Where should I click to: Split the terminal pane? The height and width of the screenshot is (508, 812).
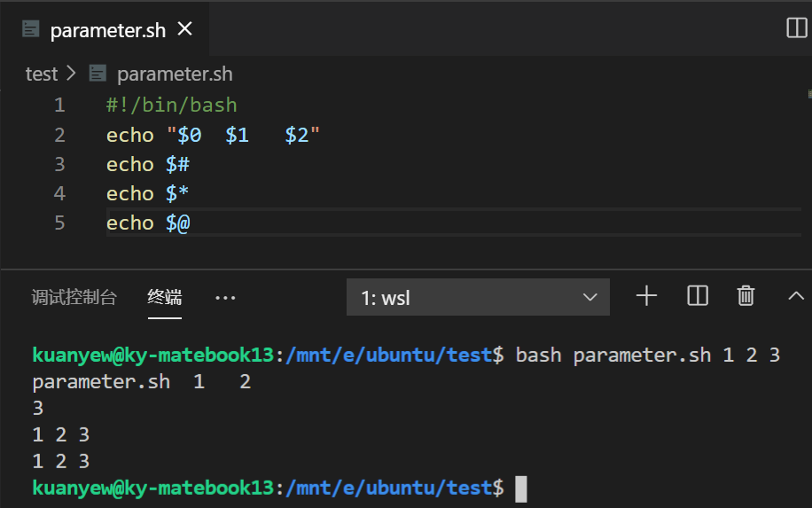point(698,296)
